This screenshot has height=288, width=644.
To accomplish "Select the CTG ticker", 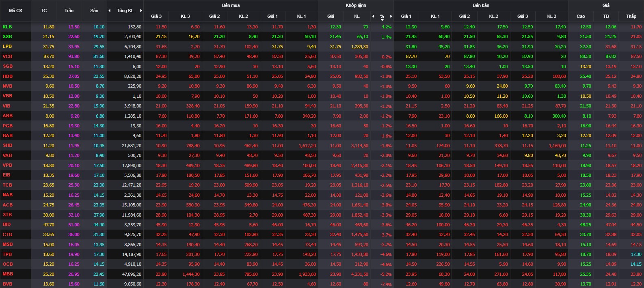I will (7, 234).
